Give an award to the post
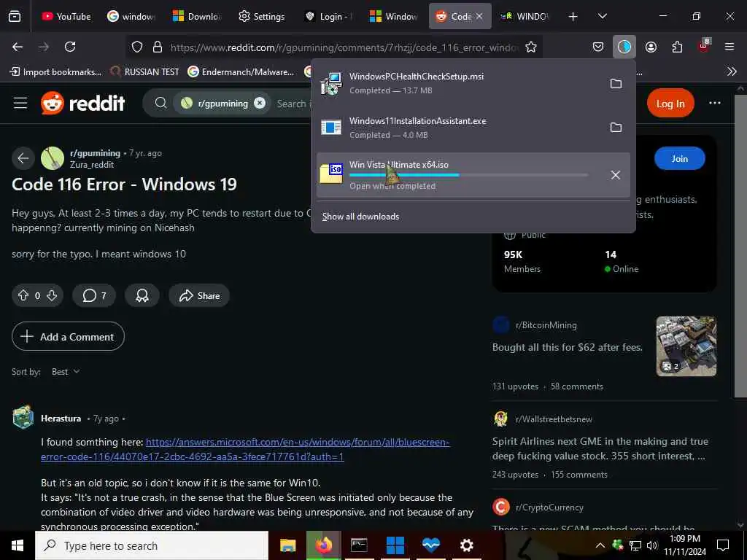This screenshot has width=747, height=560. tap(142, 296)
